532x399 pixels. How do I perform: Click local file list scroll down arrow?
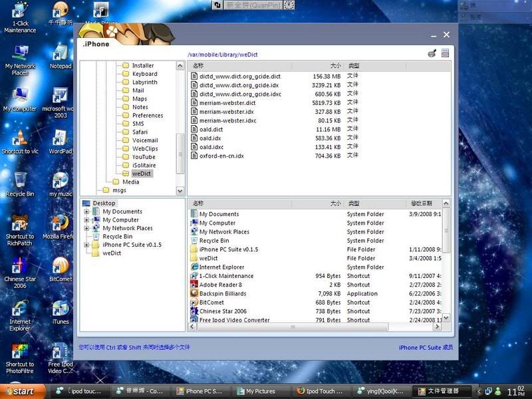click(446, 318)
